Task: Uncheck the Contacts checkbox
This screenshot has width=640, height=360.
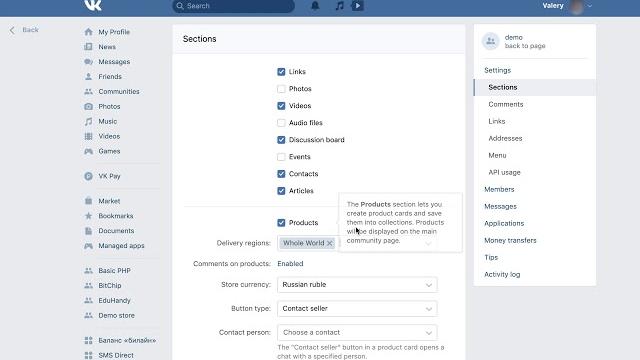Action: [281, 174]
